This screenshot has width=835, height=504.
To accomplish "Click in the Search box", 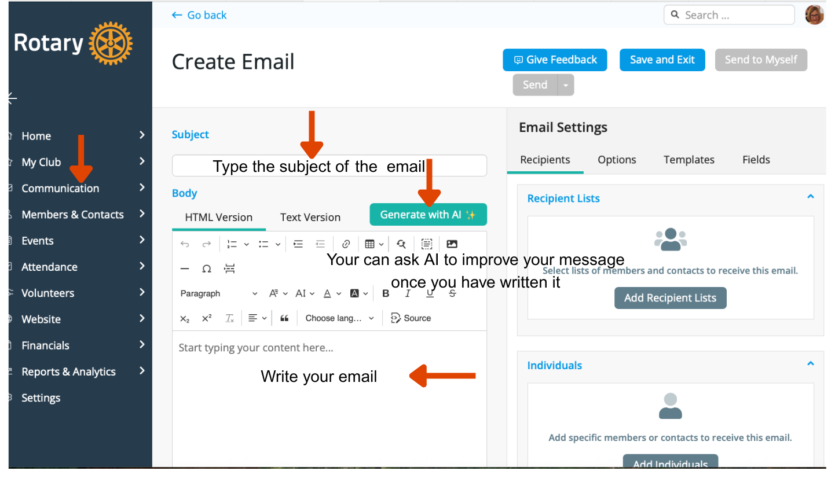I will tap(729, 15).
